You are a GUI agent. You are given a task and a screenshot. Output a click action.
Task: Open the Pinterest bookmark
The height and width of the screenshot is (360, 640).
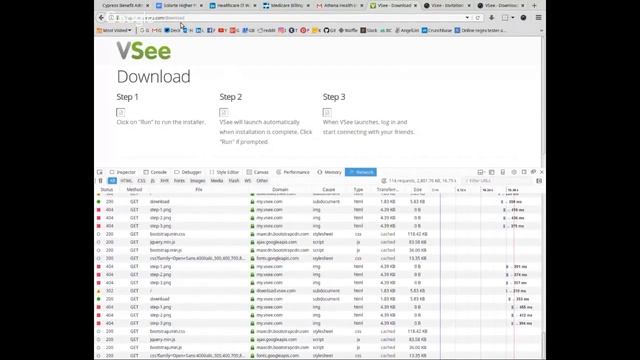point(304,30)
